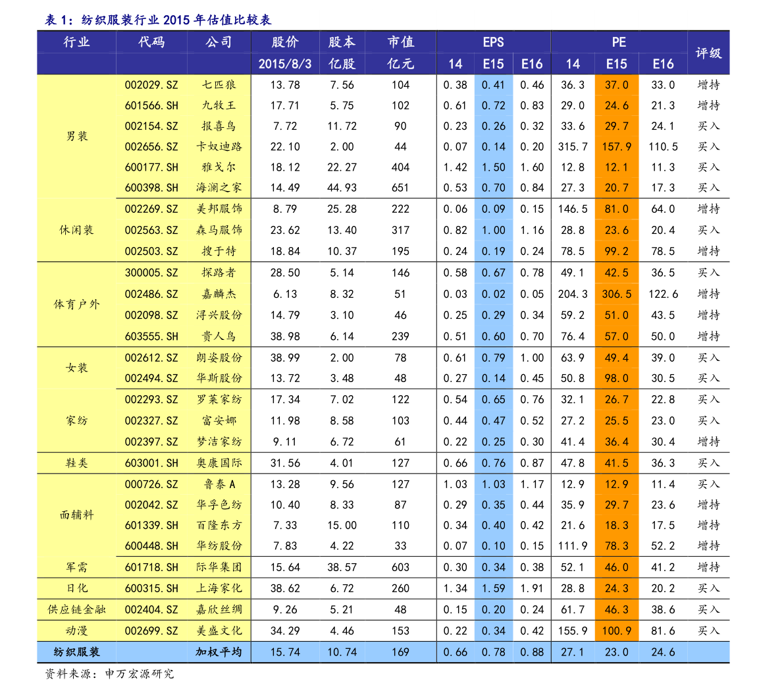Click the 市值 column header
This screenshot has height=693, width=784.
(400, 42)
